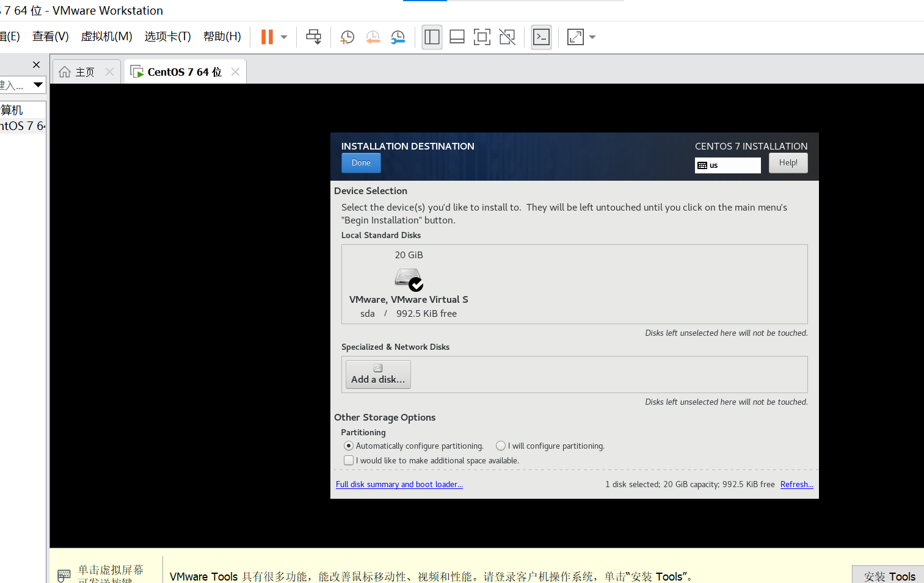Send Ctrl+Alt+Del to the VM

pyautogui.click(x=313, y=37)
